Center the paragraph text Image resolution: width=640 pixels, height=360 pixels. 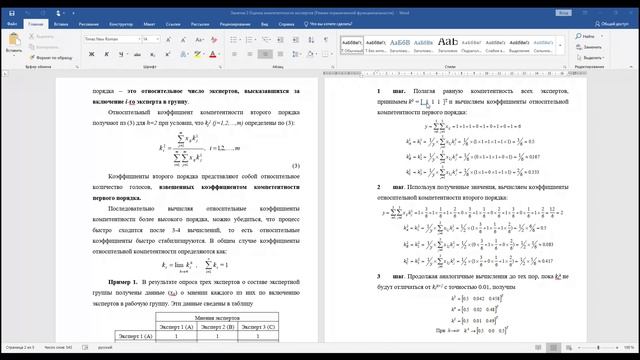pos(249,54)
